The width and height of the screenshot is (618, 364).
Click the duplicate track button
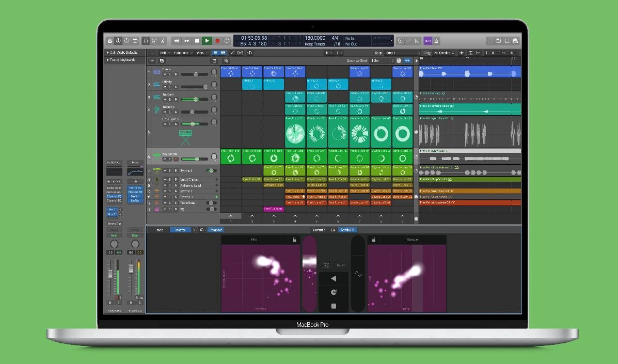pos(162,61)
